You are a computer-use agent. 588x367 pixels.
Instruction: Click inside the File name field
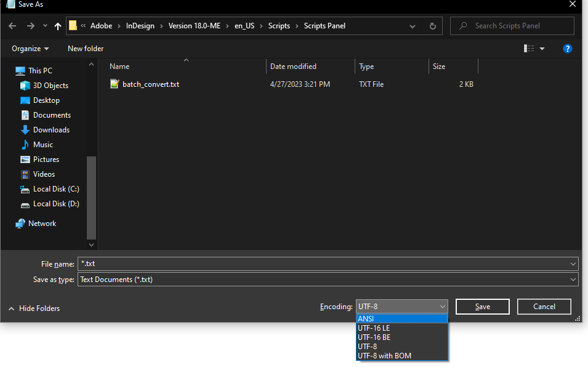pyautogui.click(x=246, y=264)
